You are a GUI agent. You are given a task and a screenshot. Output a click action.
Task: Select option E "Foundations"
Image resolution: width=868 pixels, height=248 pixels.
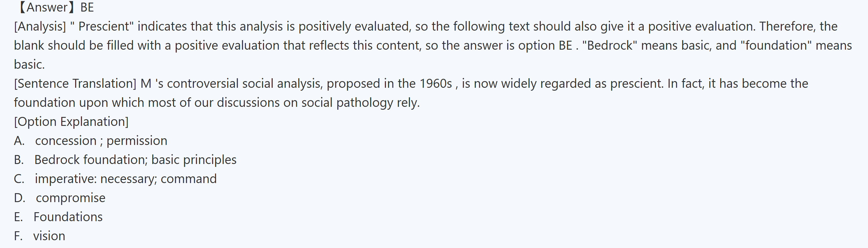(x=68, y=217)
